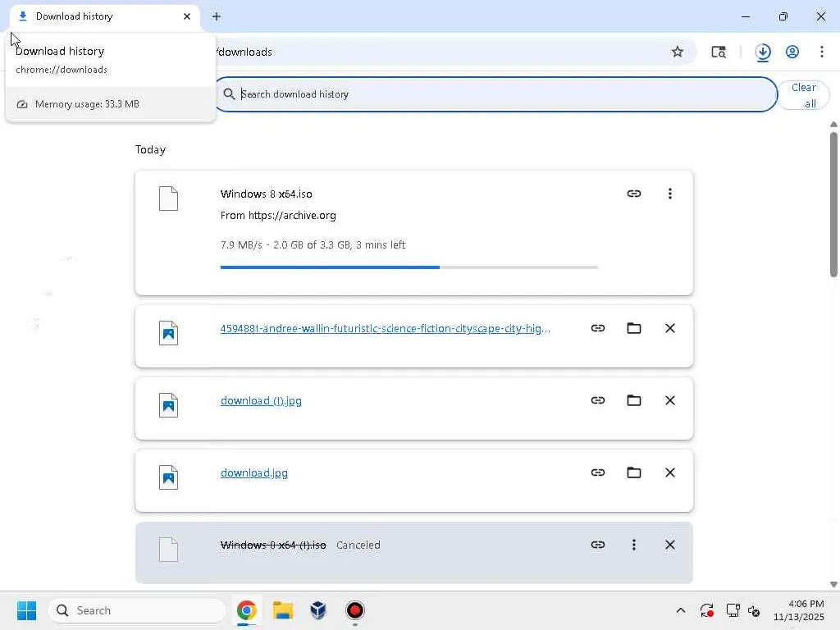
Task: Click the taskbar Search box
Action: (x=138, y=610)
